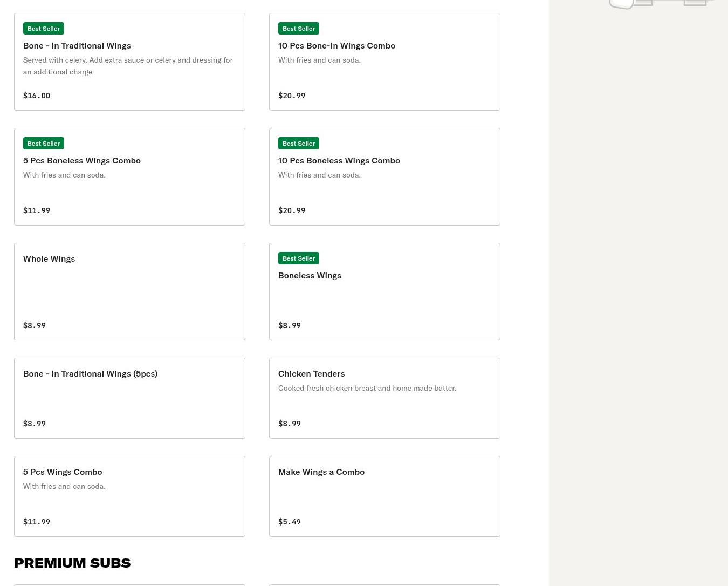728x586 pixels.
Task: Choose the 5 Pcs Boneless Wings Combo card
Action: 129,176
